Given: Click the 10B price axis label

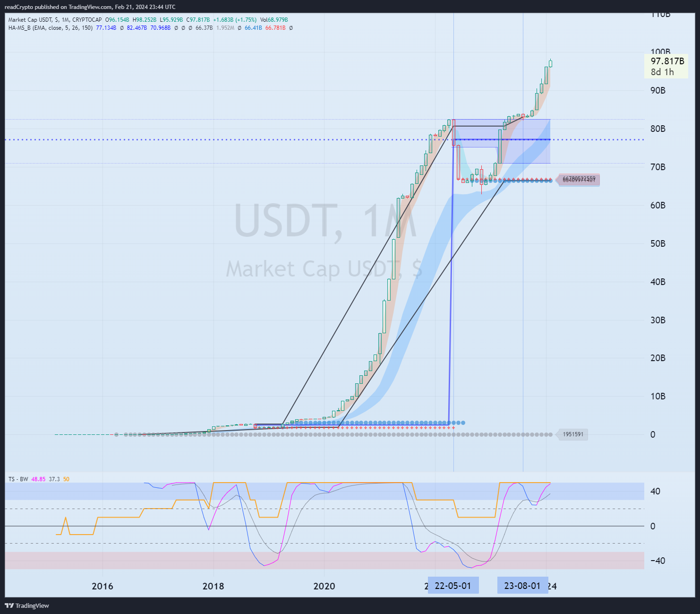Looking at the screenshot, I should pyautogui.click(x=658, y=396).
